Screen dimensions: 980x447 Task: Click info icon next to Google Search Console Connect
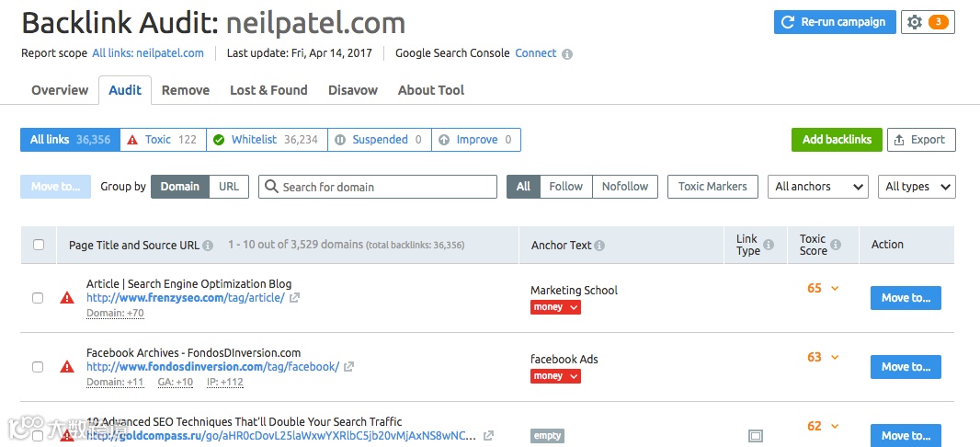tap(567, 53)
